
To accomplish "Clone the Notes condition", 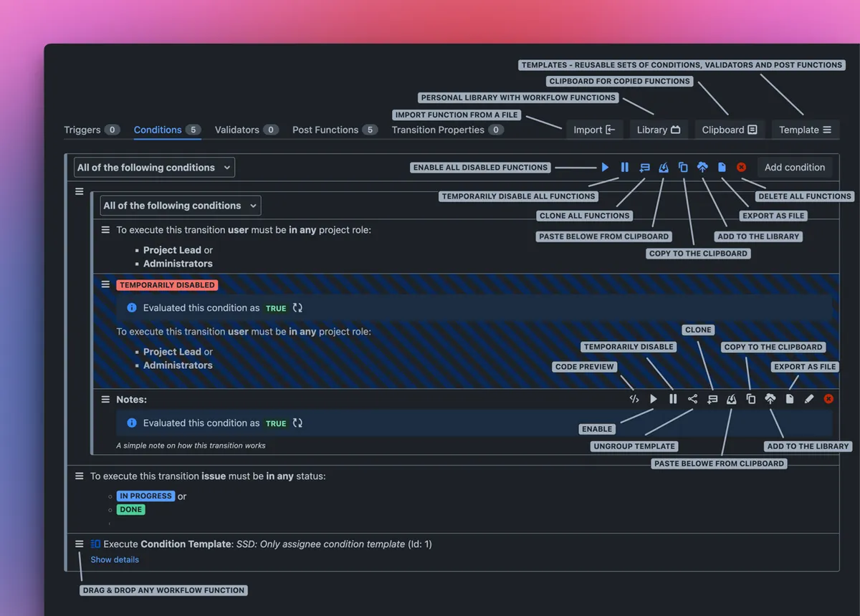I will 712,399.
